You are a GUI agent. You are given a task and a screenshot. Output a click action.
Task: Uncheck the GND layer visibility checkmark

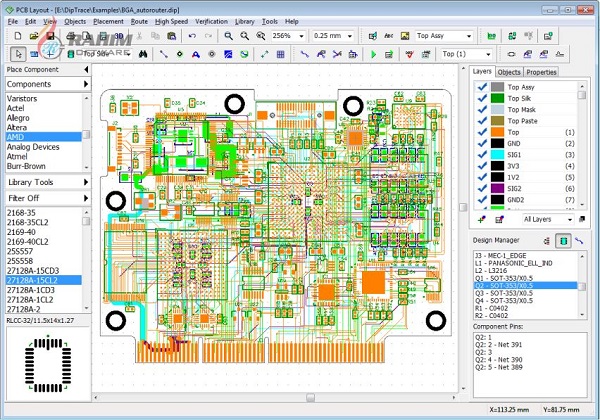pyautogui.click(x=482, y=145)
